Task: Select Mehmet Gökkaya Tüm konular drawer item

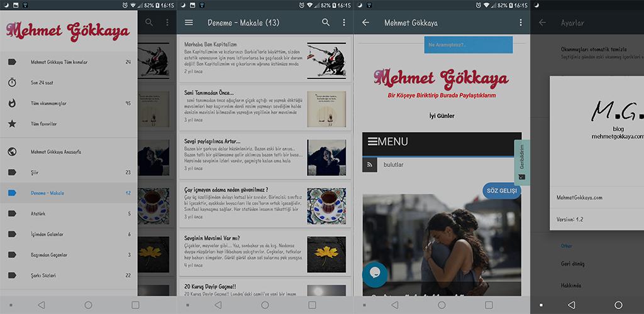Action: click(69, 62)
